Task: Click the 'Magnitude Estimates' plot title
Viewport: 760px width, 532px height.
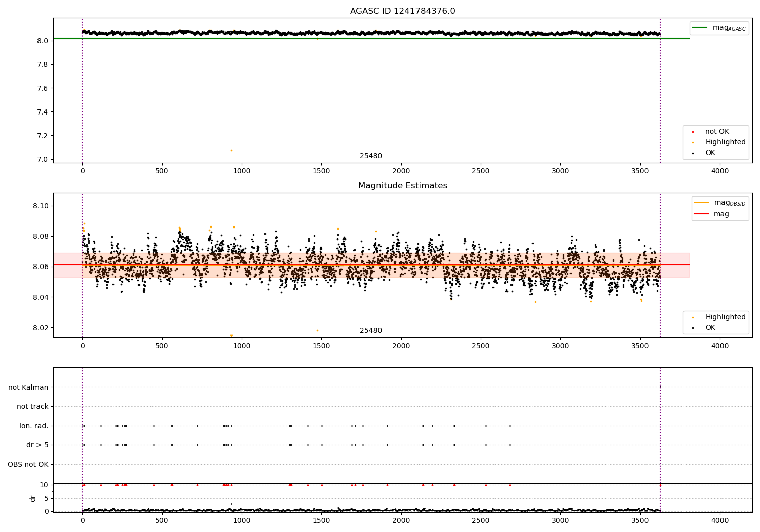Action: pyautogui.click(x=402, y=186)
